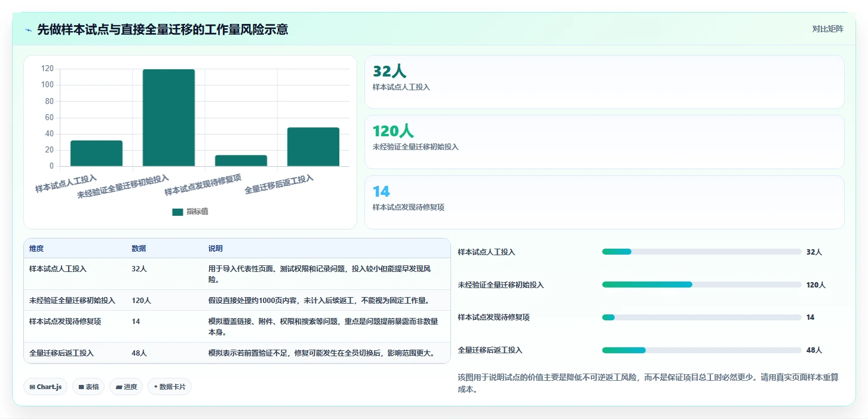Click the 全量迁移后返工投入 x-axis chart label
Screen dimensions: 868x419
[279, 184]
